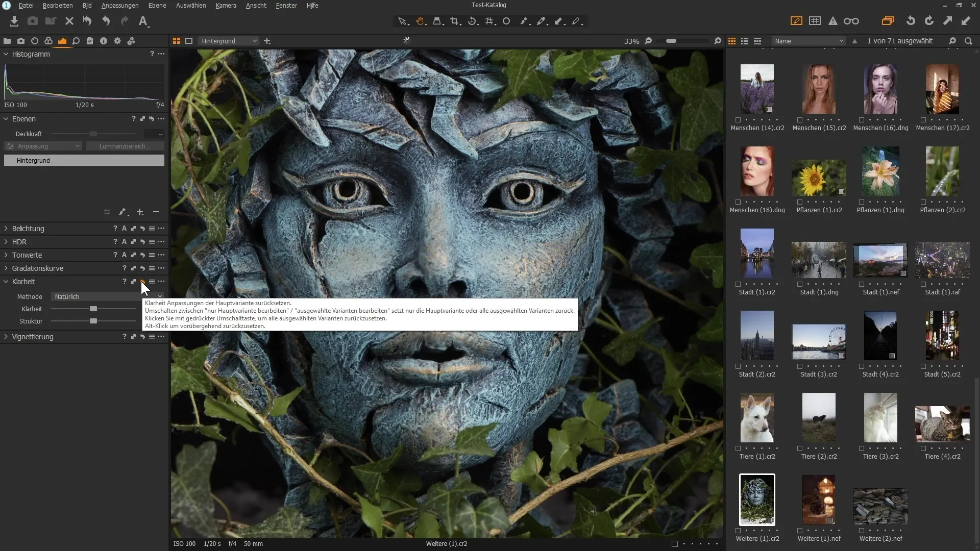Tick the checkbox under Tiere (1).cr2
Screen dimensions: 980x551
pyautogui.click(x=738, y=448)
